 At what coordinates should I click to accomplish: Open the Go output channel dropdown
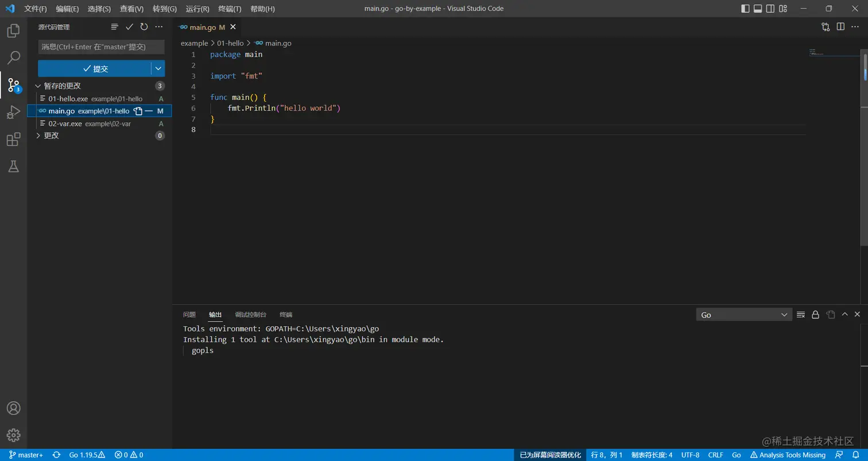[x=744, y=315]
